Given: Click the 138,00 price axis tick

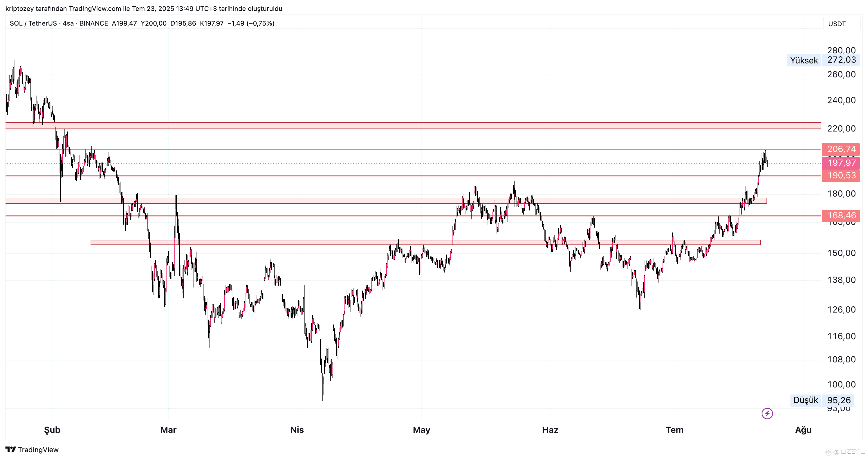Looking at the screenshot, I should click(x=841, y=280).
